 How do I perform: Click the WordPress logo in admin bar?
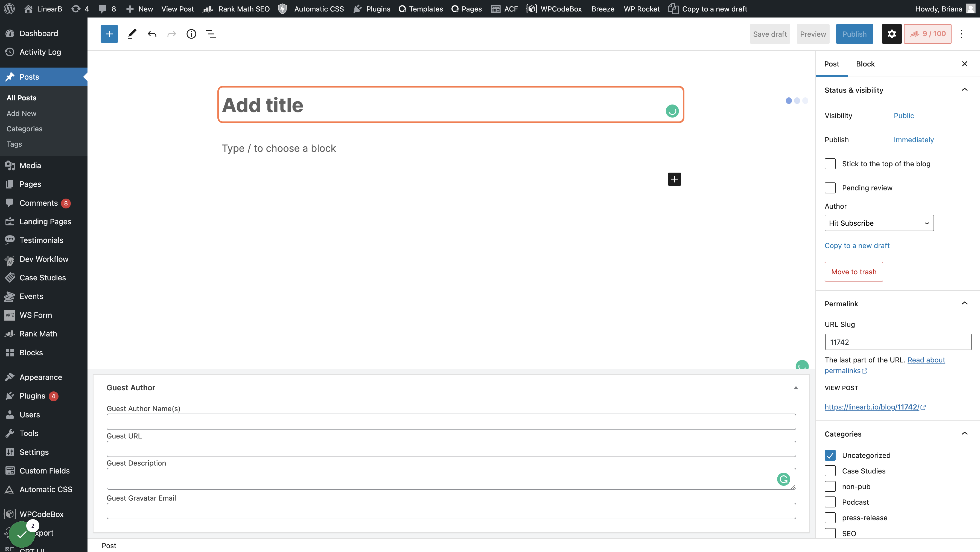[9, 9]
